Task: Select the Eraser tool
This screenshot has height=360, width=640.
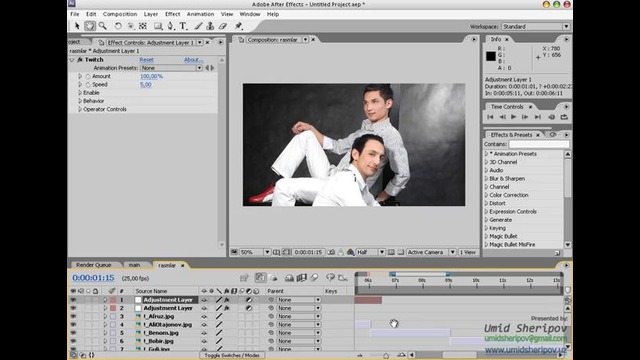Action: point(223,26)
